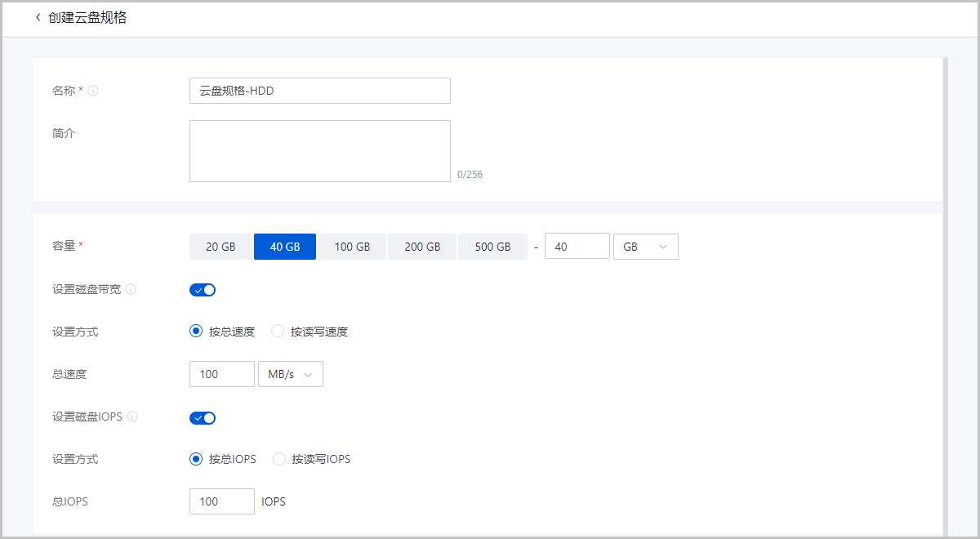The image size is (980, 539).
Task: Choose the 按总速度 radio button
Action: click(196, 332)
